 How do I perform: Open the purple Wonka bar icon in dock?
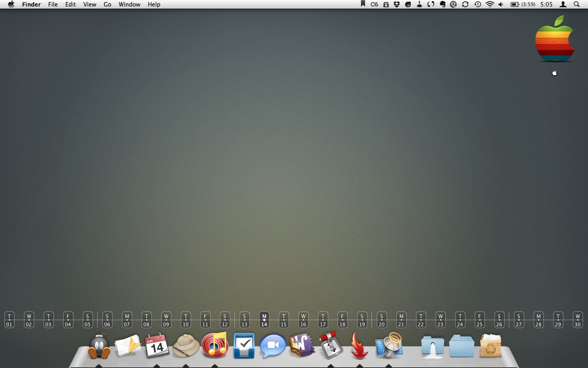pyautogui.click(x=302, y=345)
